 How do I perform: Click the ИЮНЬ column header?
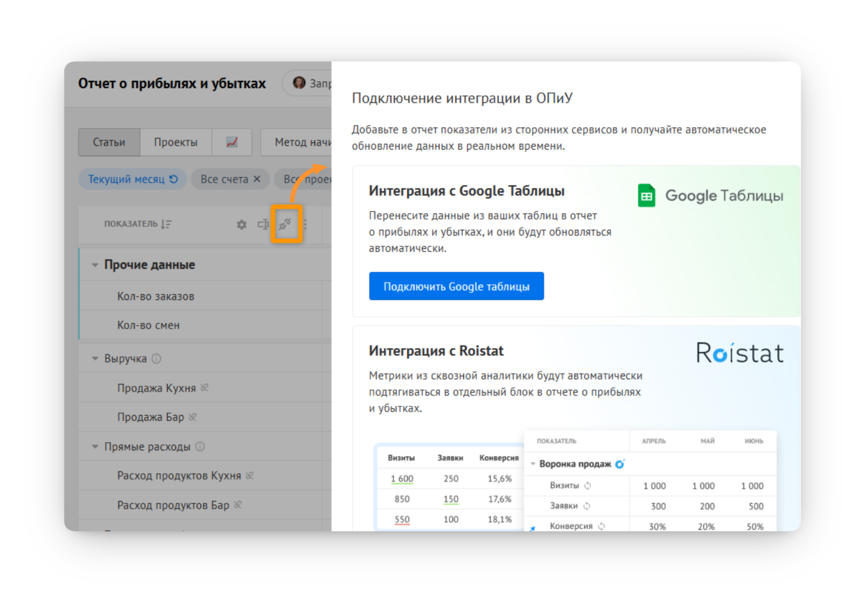[x=754, y=441]
